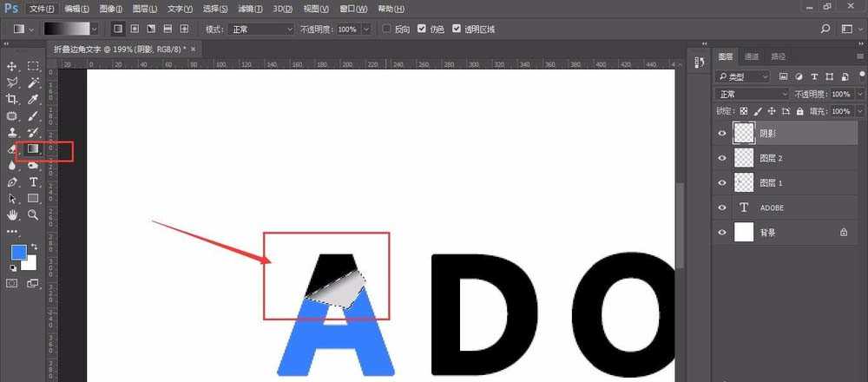868x382 pixels.
Task: Select the Path Selection tool
Action: (11, 198)
